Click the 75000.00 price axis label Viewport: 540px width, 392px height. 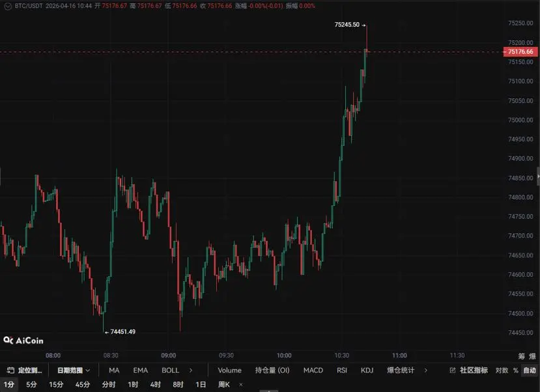(520, 120)
